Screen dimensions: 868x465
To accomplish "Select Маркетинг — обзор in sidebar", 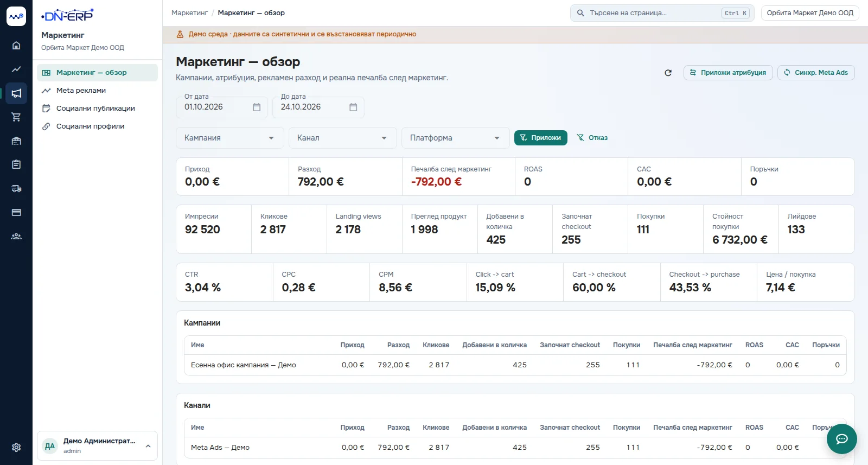I will coord(98,73).
